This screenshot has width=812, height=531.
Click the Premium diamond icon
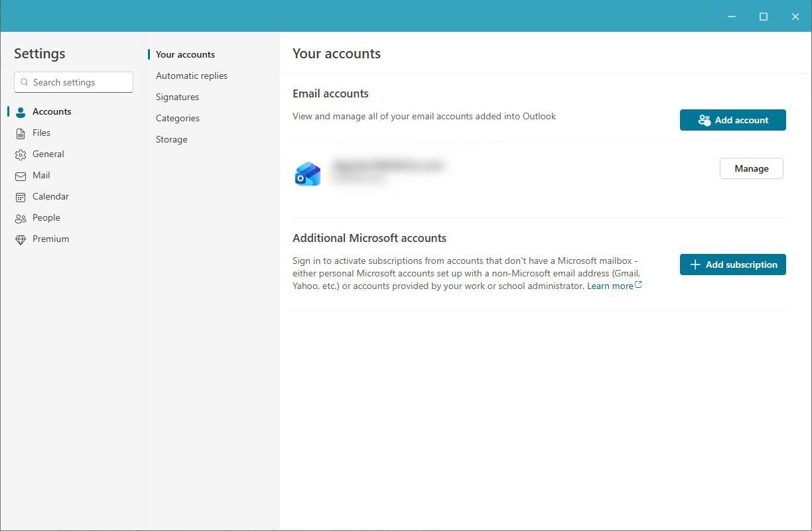(21, 239)
